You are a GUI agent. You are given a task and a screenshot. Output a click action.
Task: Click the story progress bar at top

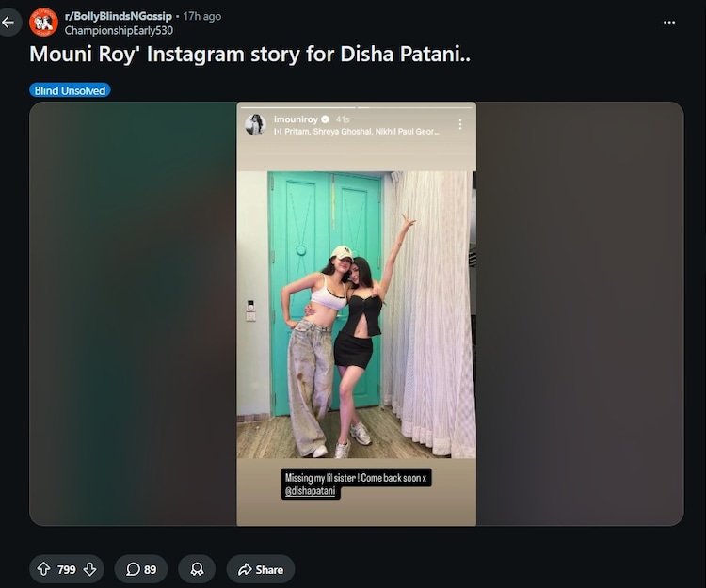(x=356, y=107)
